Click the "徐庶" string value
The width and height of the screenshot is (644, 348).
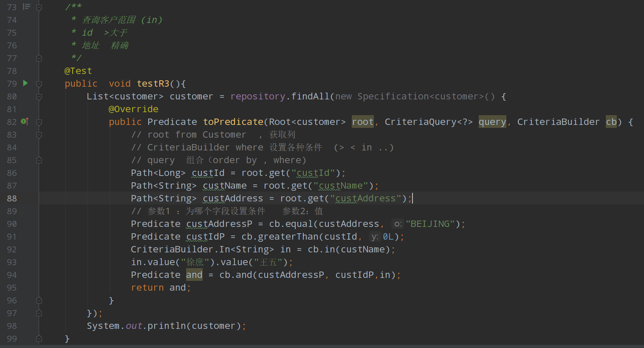(195, 262)
